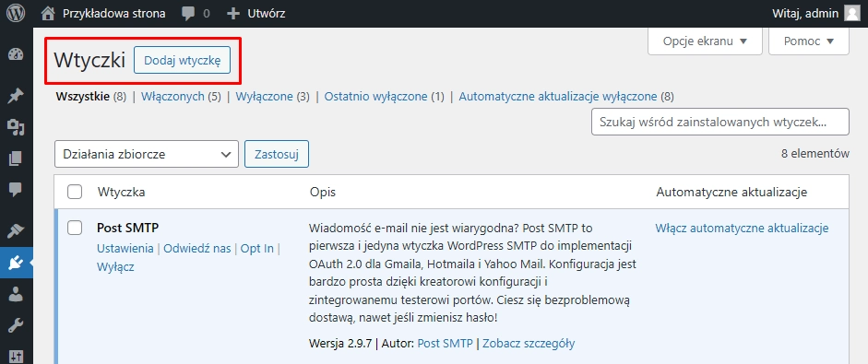Click the admin avatar icon
868x364 pixels.
[852, 13]
